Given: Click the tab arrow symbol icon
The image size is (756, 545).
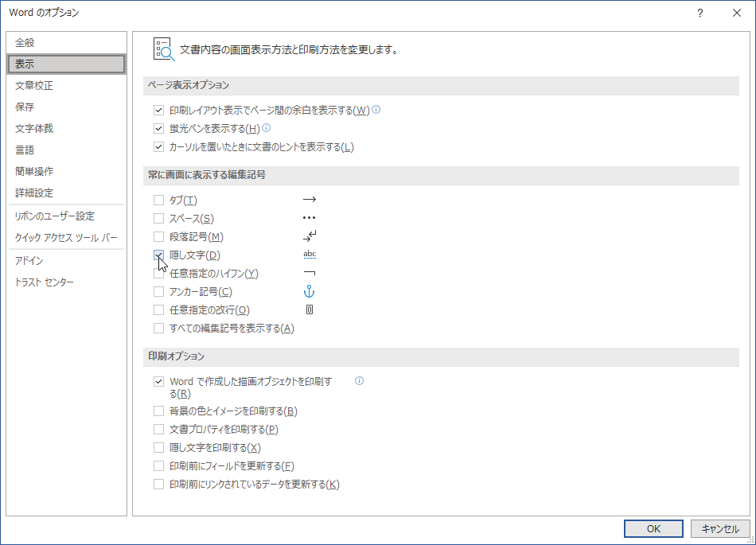Looking at the screenshot, I should point(309,199).
